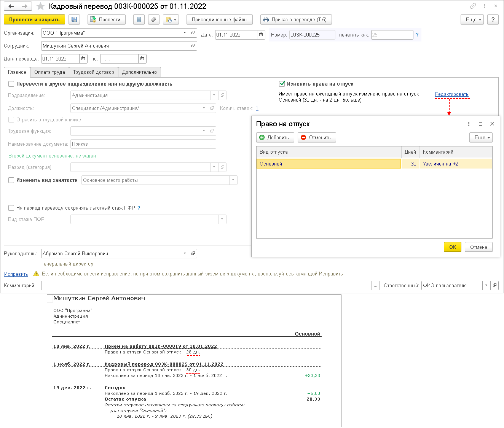Open the kebab menu in title bar

click(x=484, y=6)
